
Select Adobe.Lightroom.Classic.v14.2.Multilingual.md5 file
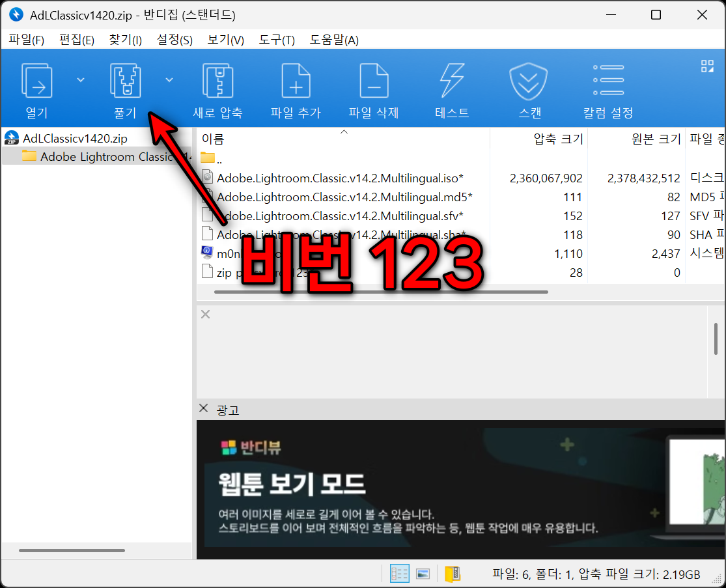coord(344,197)
